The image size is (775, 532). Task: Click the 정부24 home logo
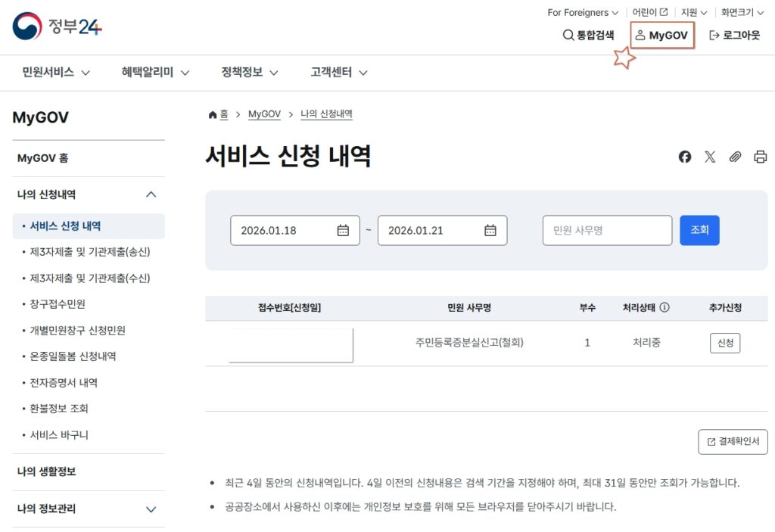click(57, 28)
